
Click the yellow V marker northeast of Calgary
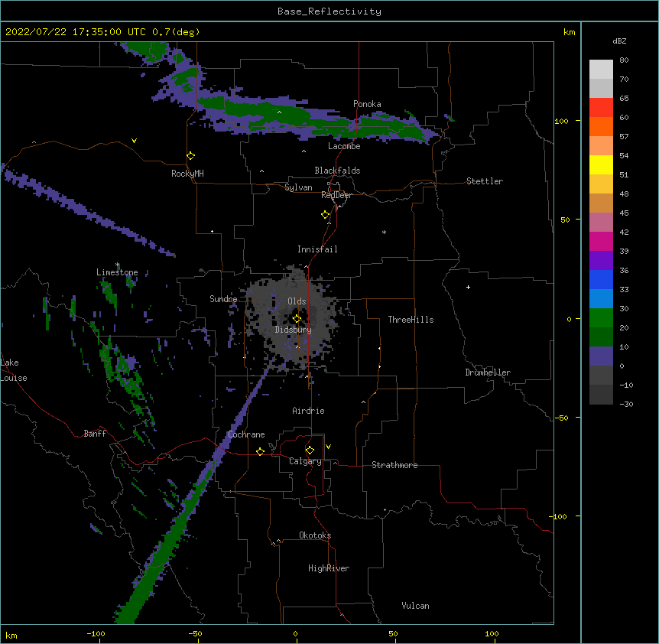tap(328, 447)
